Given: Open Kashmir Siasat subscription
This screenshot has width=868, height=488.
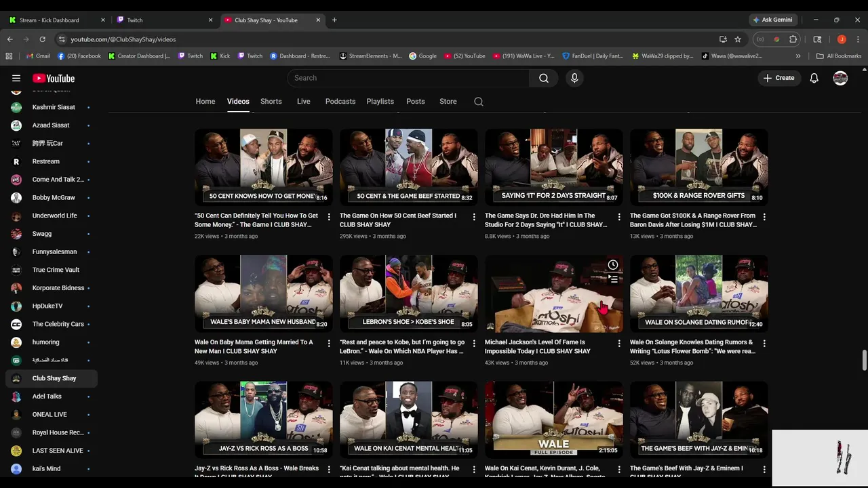Looking at the screenshot, I should coord(52,107).
